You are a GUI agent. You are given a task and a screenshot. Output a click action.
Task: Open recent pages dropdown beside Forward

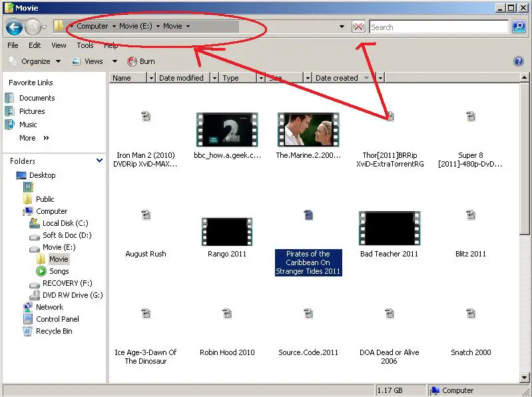(45, 27)
